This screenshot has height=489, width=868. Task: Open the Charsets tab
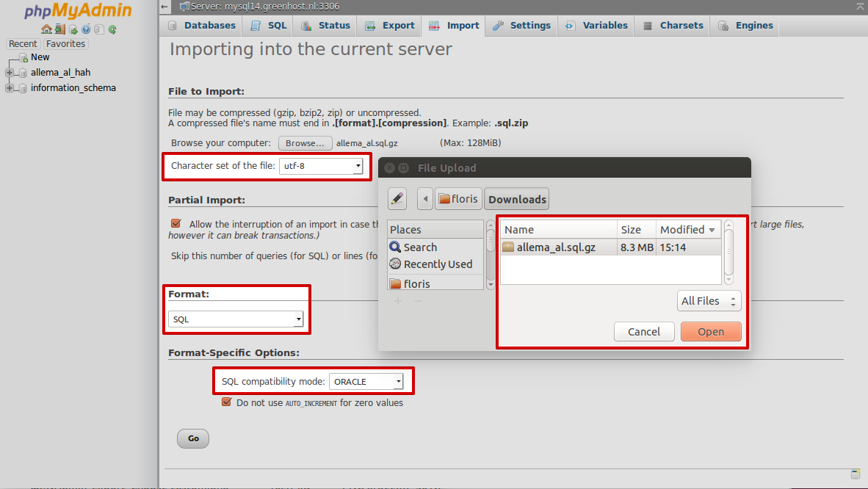click(673, 26)
